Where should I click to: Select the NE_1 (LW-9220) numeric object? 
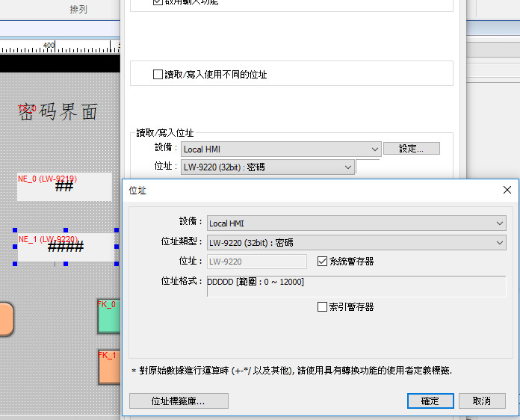coord(66,246)
